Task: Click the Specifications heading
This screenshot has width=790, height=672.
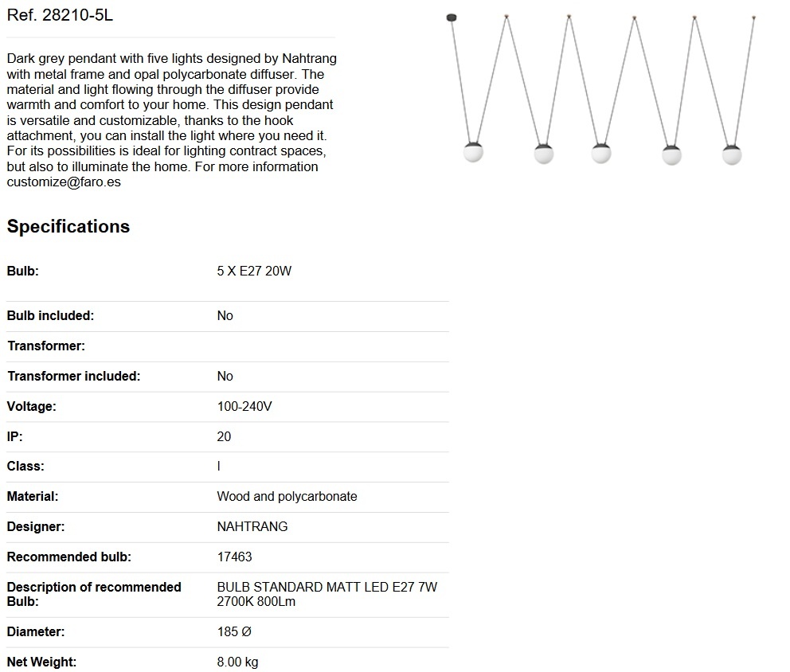Action: 68,226
